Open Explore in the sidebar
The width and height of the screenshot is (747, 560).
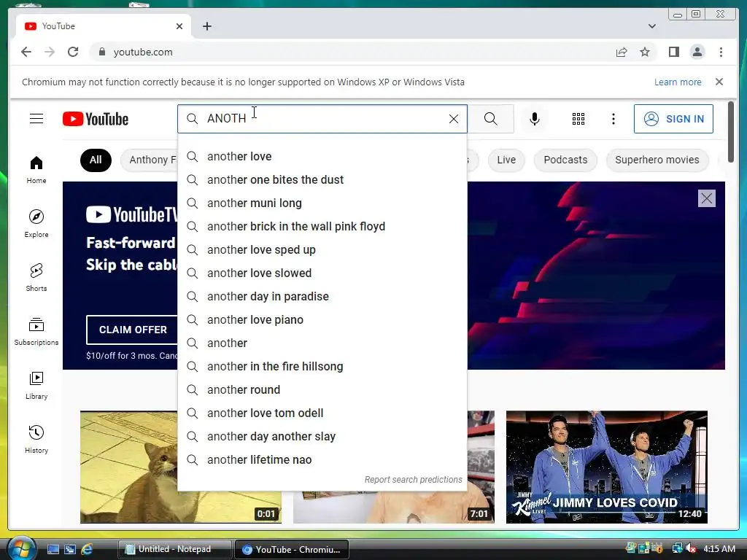pos(36,224)
